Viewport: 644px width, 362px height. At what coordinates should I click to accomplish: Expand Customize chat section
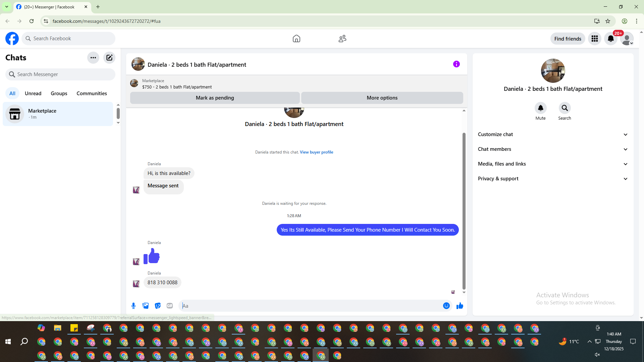[553, 134]
